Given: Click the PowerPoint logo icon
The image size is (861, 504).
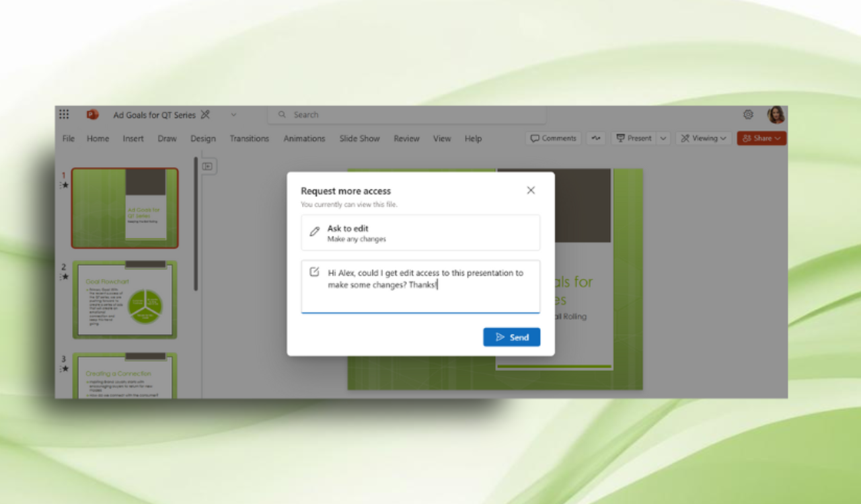Looking at the screenshot, I should tap(92, 115).
